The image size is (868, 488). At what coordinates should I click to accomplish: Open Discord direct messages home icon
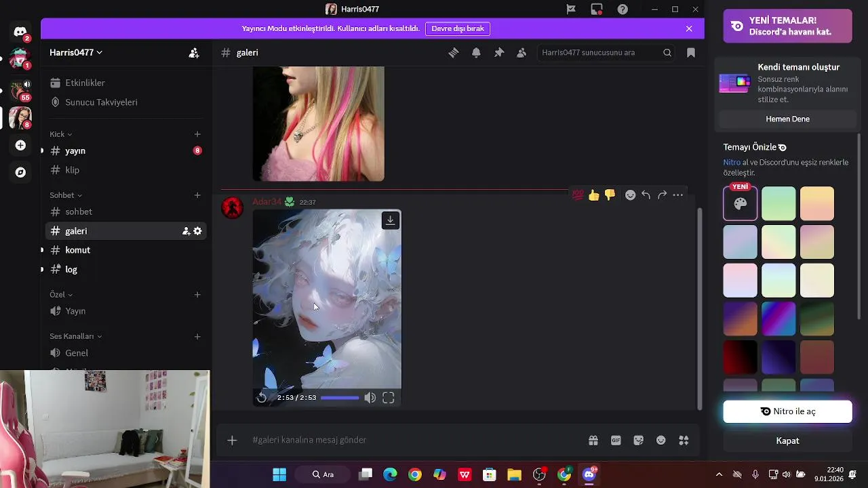click(x=20, y=32)
